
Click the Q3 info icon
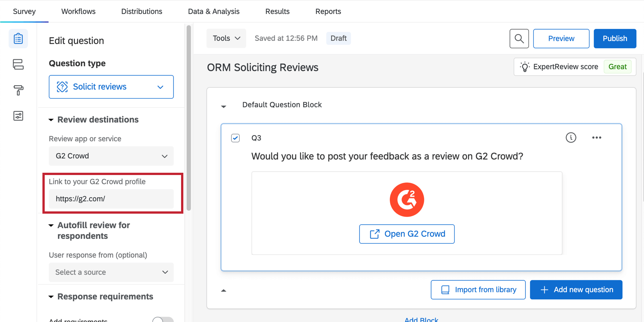[571, 138]
